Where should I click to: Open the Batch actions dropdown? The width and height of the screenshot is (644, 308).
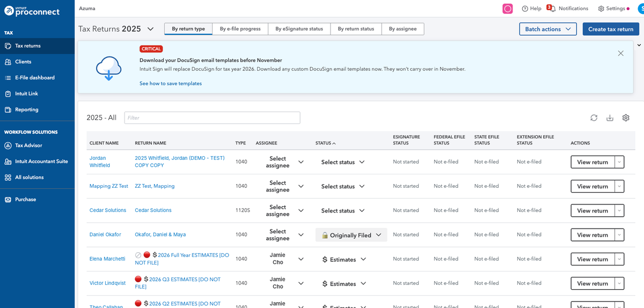[548, 29]
